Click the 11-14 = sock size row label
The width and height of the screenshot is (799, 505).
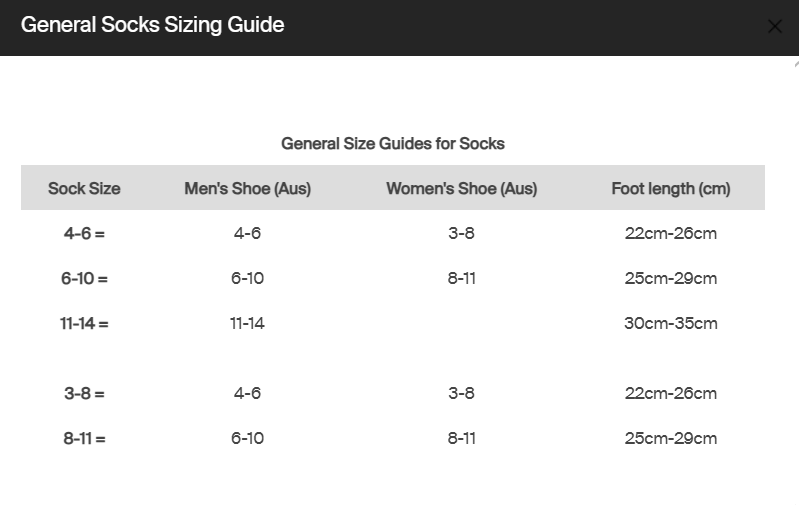(x=84, y=323)
